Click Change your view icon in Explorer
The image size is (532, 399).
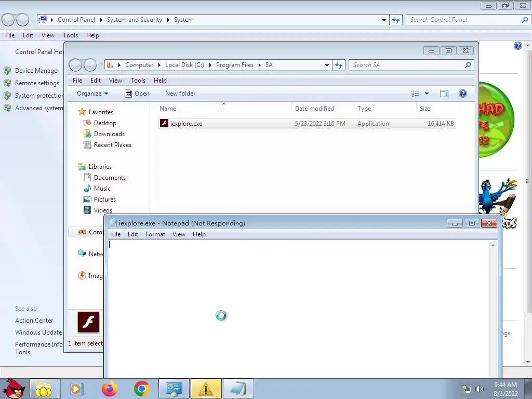415,94
